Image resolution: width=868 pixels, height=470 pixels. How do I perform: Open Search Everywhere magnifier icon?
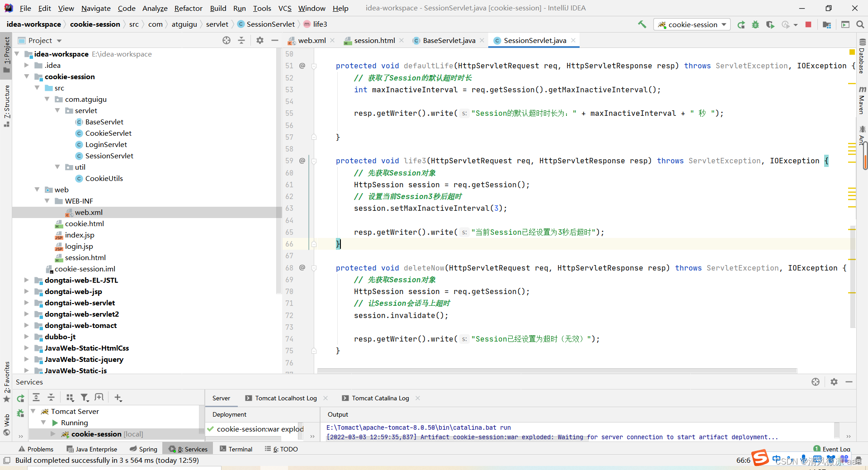pyautogui.click(x=860, y=24)
